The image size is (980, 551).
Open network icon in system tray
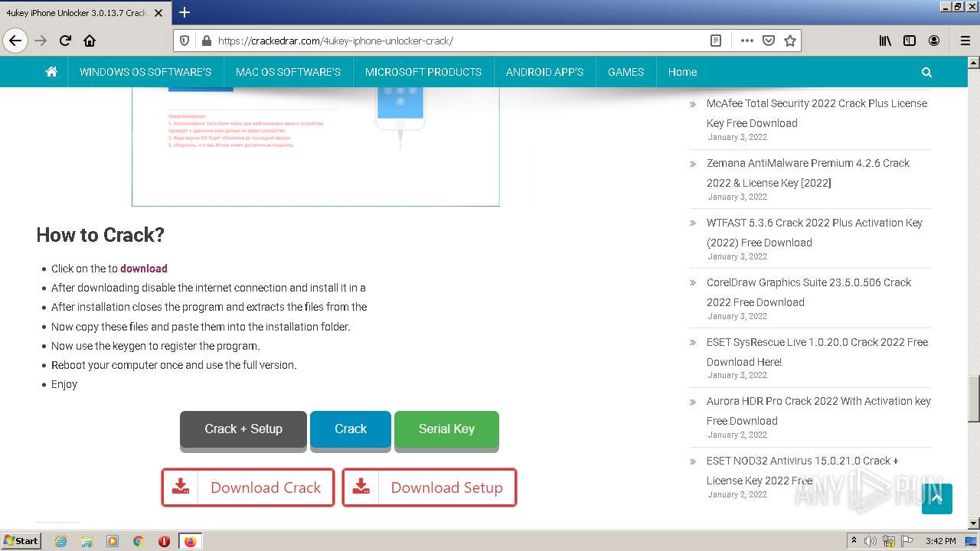[x=888, y=541]
